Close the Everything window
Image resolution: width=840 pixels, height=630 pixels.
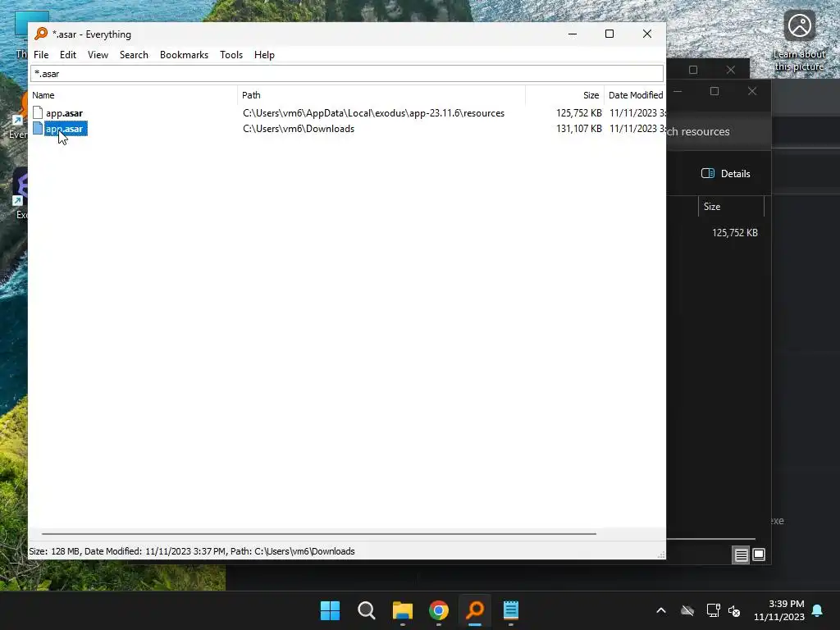(647, 34)
